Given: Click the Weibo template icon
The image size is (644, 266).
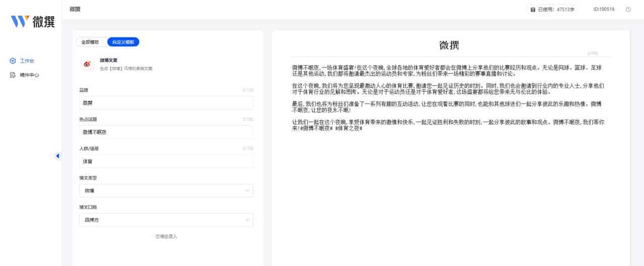Looking at the screenshot, I should pos(87,64).
